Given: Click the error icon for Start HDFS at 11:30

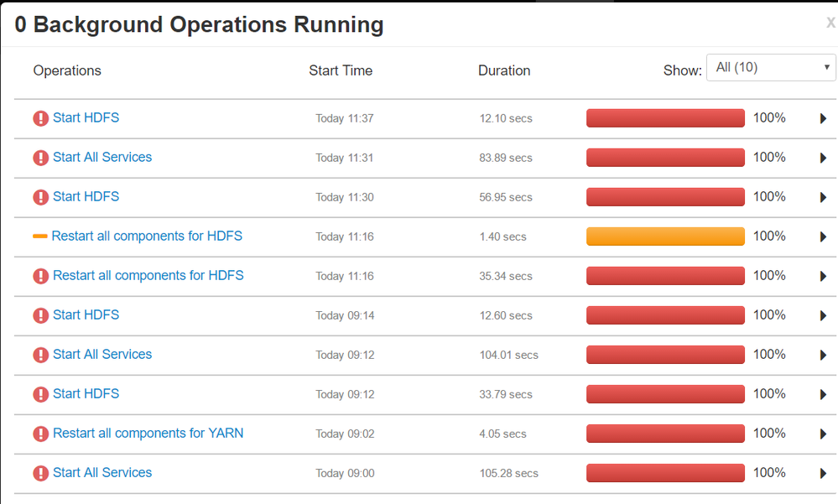Looking at the screenshot, I should 40,197.
